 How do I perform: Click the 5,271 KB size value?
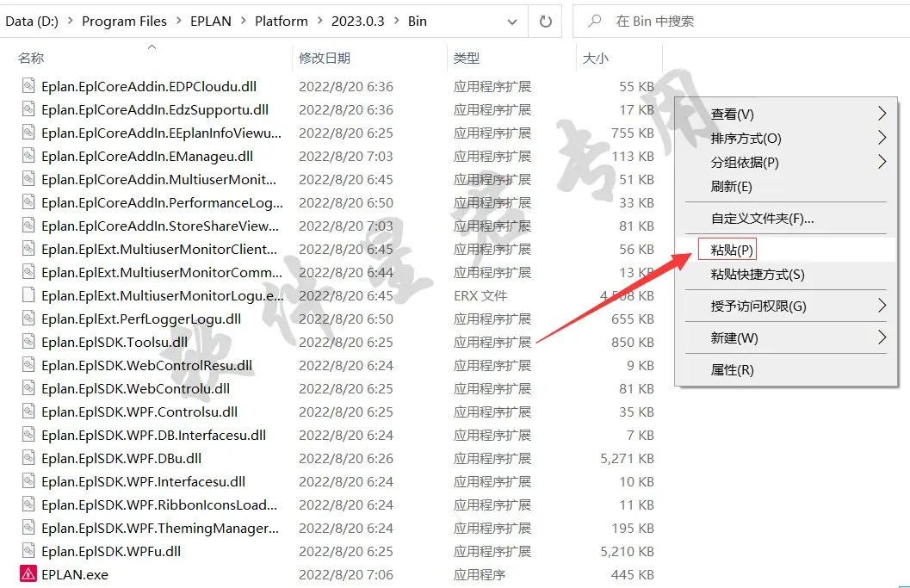click(x=627, y=459)
